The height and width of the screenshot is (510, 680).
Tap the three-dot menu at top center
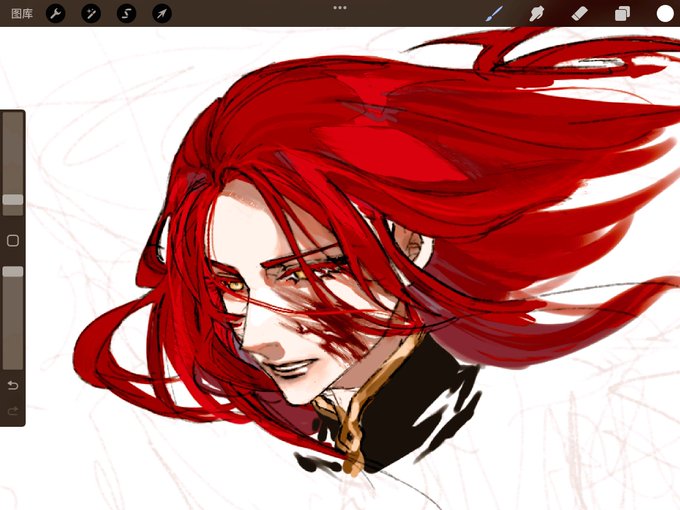click(x=340, y=8)
